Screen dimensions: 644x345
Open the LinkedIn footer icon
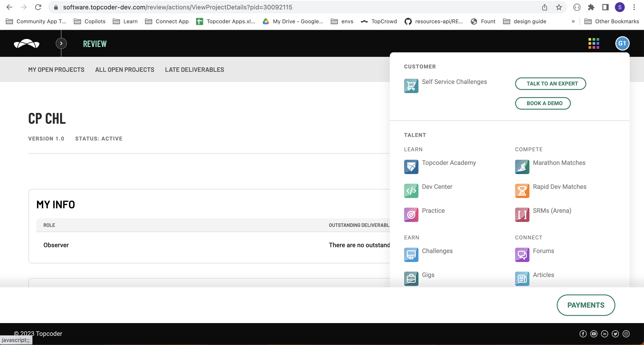point(604,334)
